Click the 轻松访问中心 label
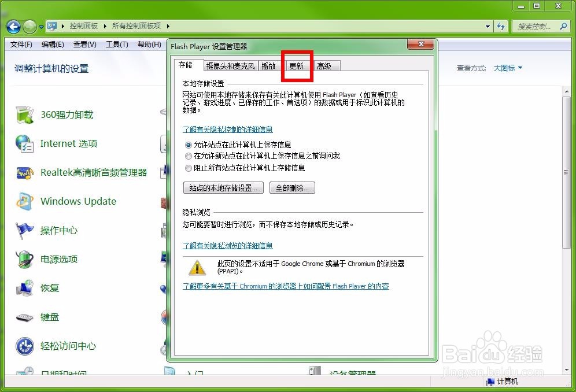The image size is (576, 392). [68, 346]
